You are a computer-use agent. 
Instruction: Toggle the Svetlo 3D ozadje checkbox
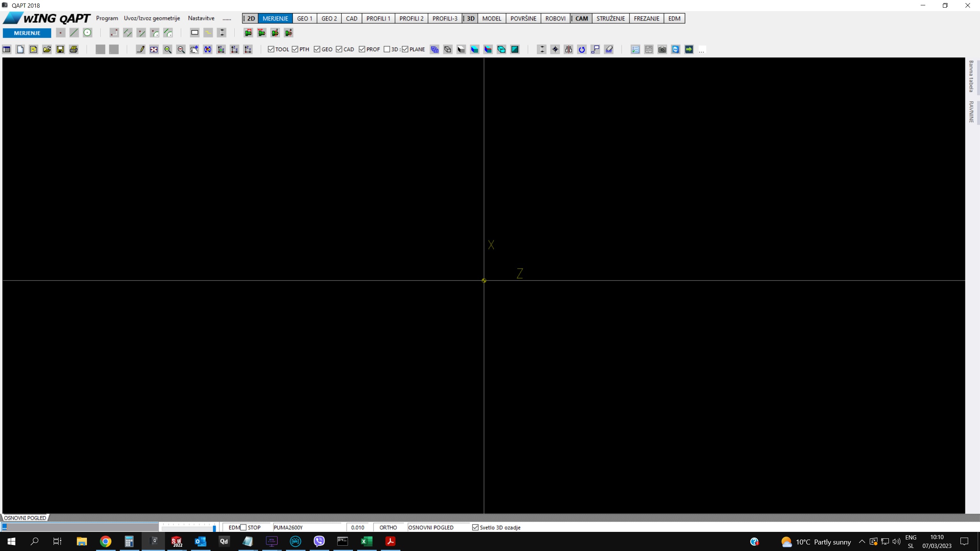point(475,527)
